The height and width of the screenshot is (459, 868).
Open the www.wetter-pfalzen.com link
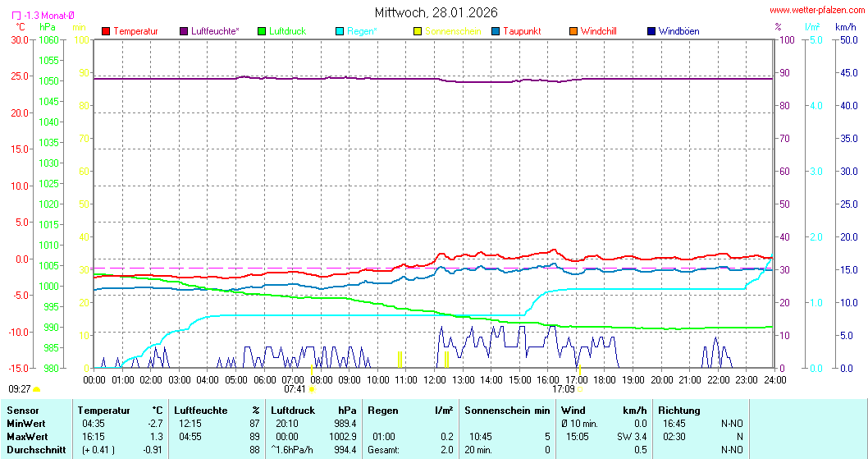pos(815,11)
